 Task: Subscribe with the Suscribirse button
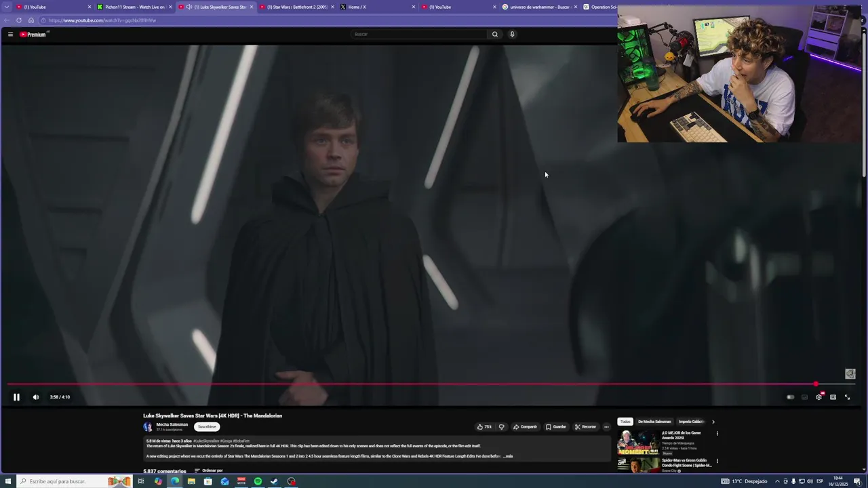pos(207,427)
